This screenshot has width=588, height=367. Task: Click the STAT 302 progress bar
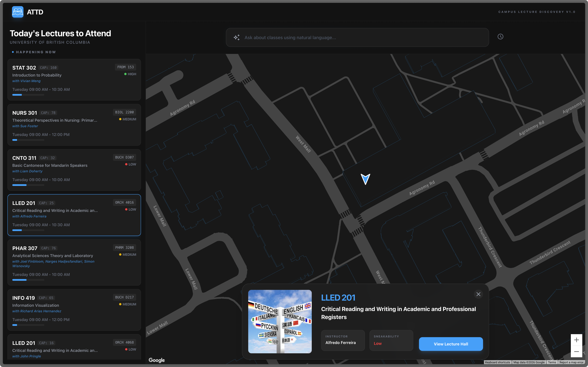pos(28,95)
